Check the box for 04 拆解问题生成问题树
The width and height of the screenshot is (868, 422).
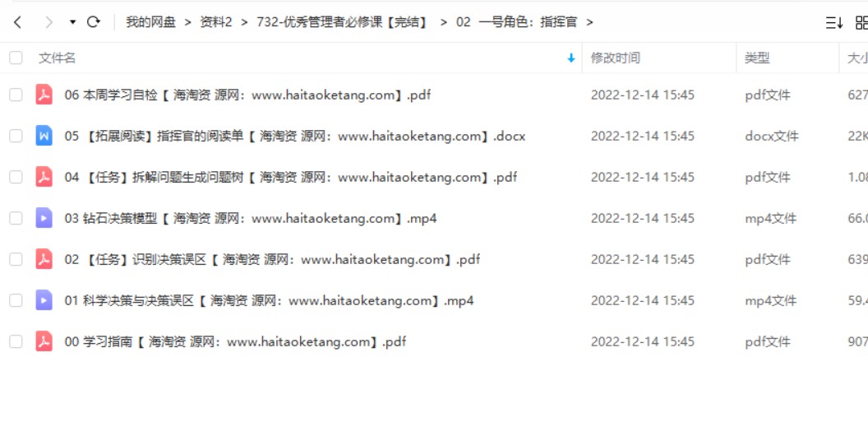coord(16,177)
